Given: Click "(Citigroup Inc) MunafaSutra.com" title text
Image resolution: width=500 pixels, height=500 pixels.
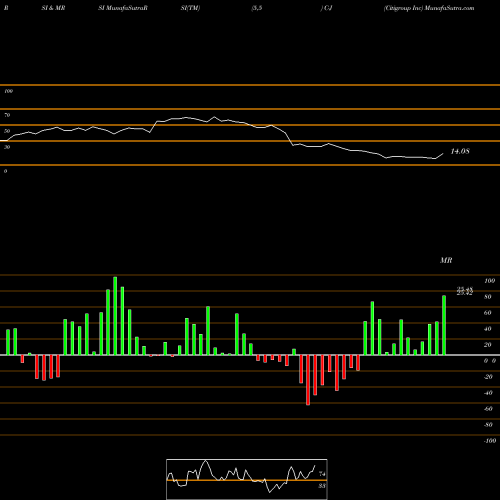Looking at the screenshot, I should click(429, 8).
